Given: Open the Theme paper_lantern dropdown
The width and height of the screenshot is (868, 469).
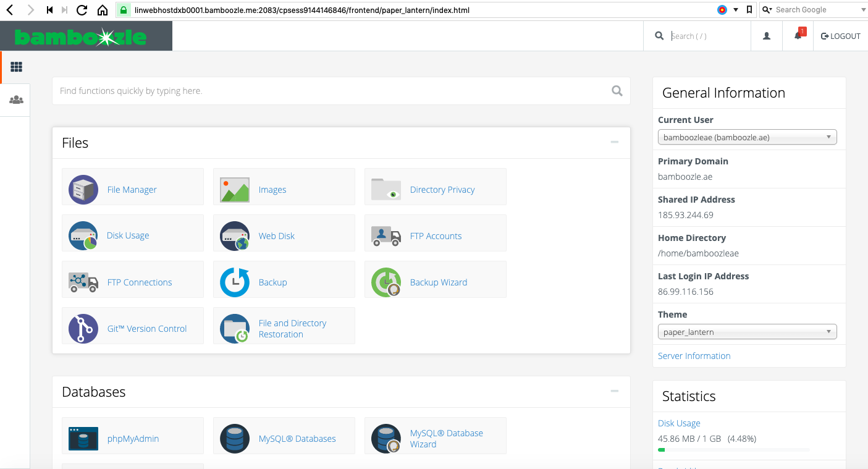Looking at the screenshot, I should 747,332.
